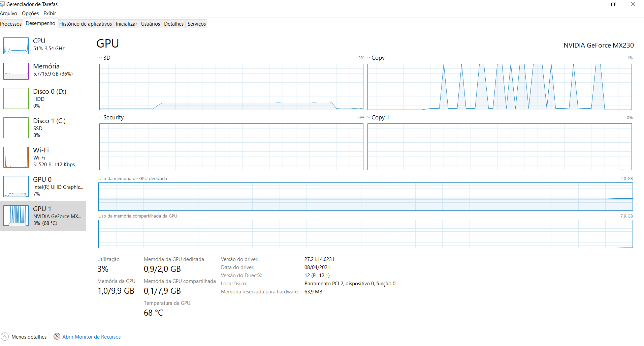The width and height of the screenshot is (644, 346).
Task: Click the 1,0/9,9 GB GPU memory value
Action: click(x=116, y=291)
